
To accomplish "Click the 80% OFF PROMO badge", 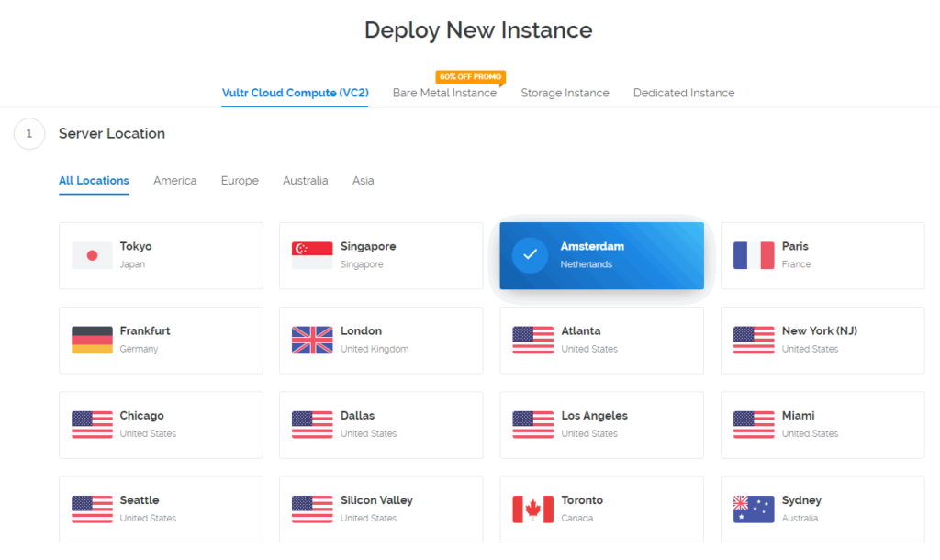I will click(470, 77).
